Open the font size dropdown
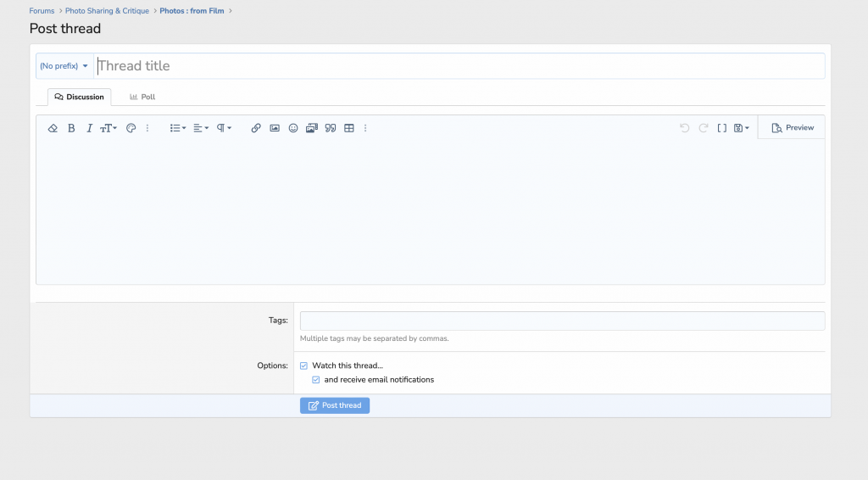868x480 pixels. pos(108,128)
